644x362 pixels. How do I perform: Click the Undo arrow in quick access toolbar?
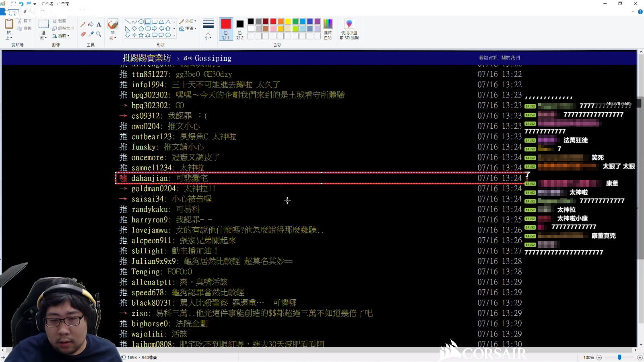click(x=21, y=4)
